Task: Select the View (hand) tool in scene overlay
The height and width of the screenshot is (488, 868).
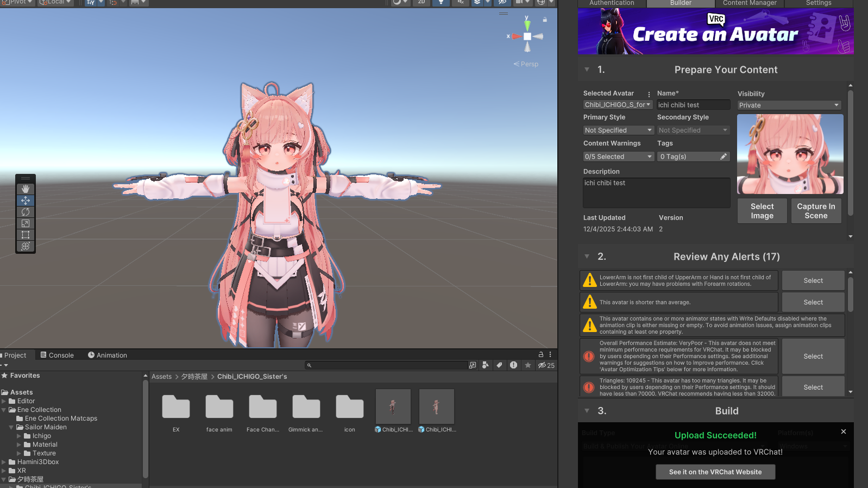Action: [26, 189]
